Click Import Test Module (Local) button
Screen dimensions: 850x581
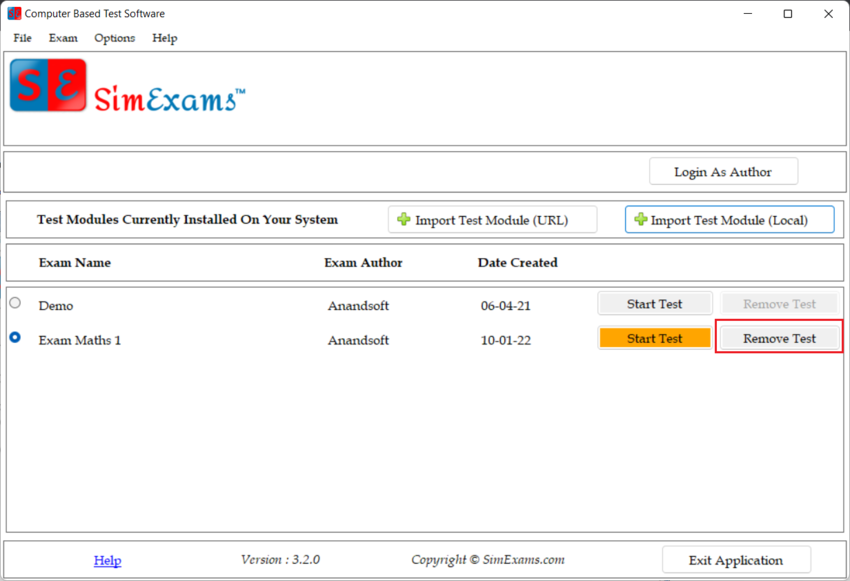pos(729,219)
